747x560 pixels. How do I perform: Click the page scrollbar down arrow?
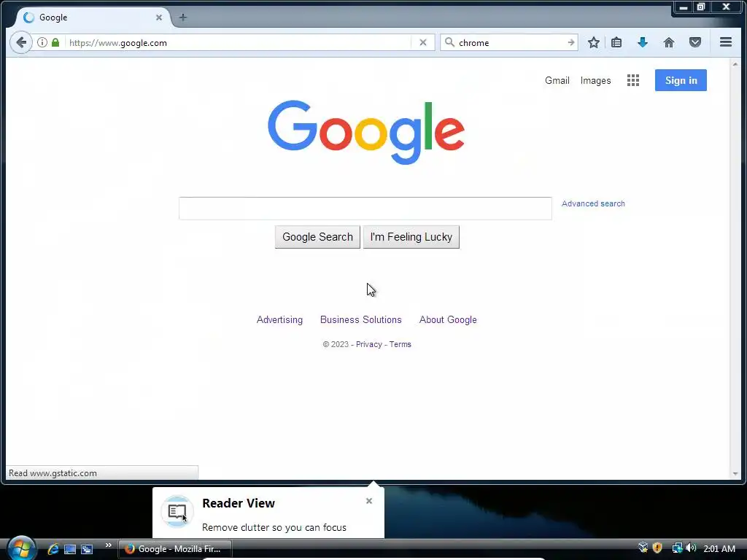tap(735, 473)
